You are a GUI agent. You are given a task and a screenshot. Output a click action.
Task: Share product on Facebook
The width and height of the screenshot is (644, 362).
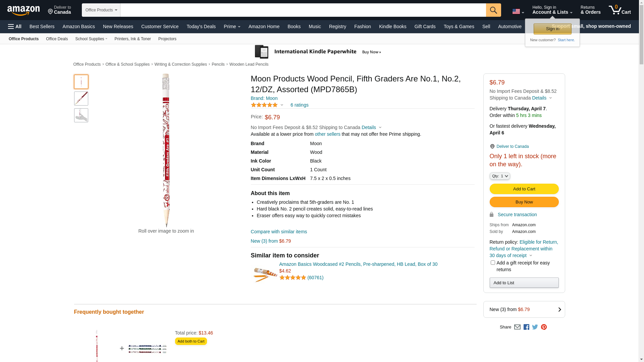526,327
